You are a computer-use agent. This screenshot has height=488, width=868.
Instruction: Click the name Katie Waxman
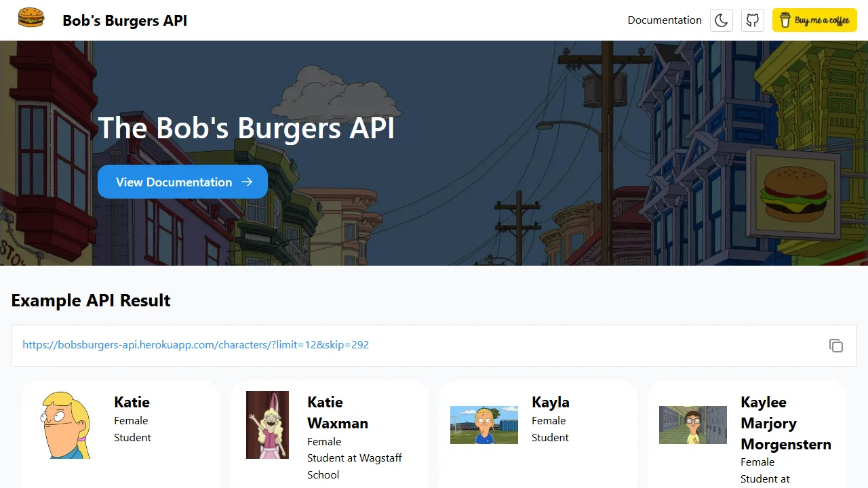coord(338,413)
